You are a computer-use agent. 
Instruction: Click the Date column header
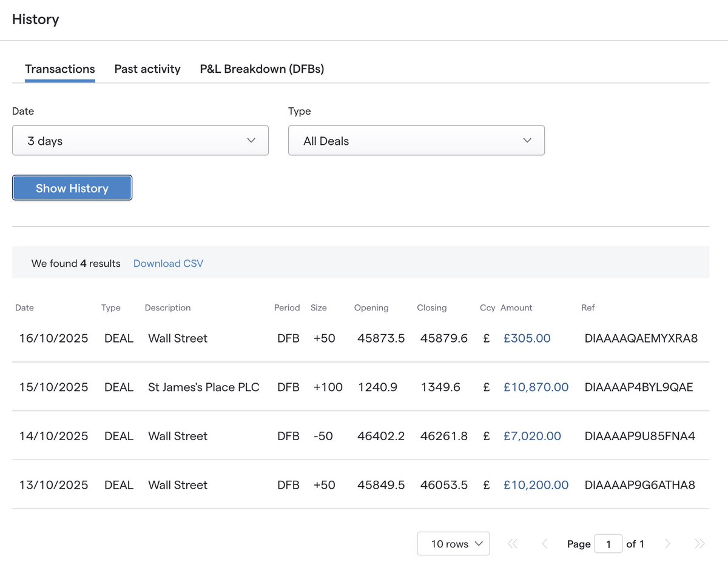click(24, 307)
